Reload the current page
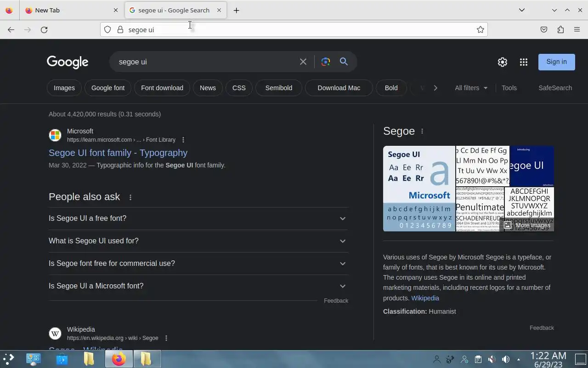Viewport: 588px width, 368px height. [44, 29]
